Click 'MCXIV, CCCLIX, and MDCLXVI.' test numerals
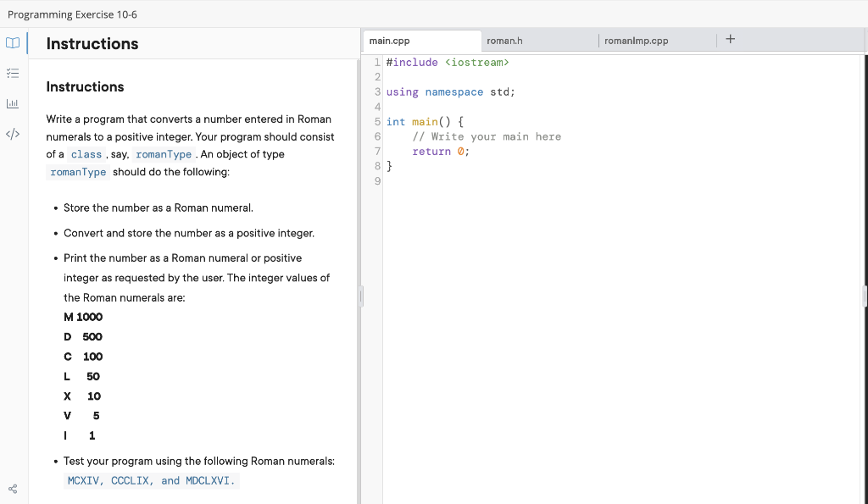Screen dimensions: 868x504 coord(151,481)
